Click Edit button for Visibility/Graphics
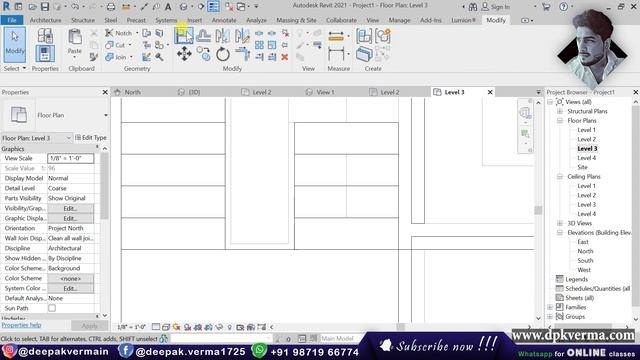Viewport: 640px width, 360px height. point(70,208)
